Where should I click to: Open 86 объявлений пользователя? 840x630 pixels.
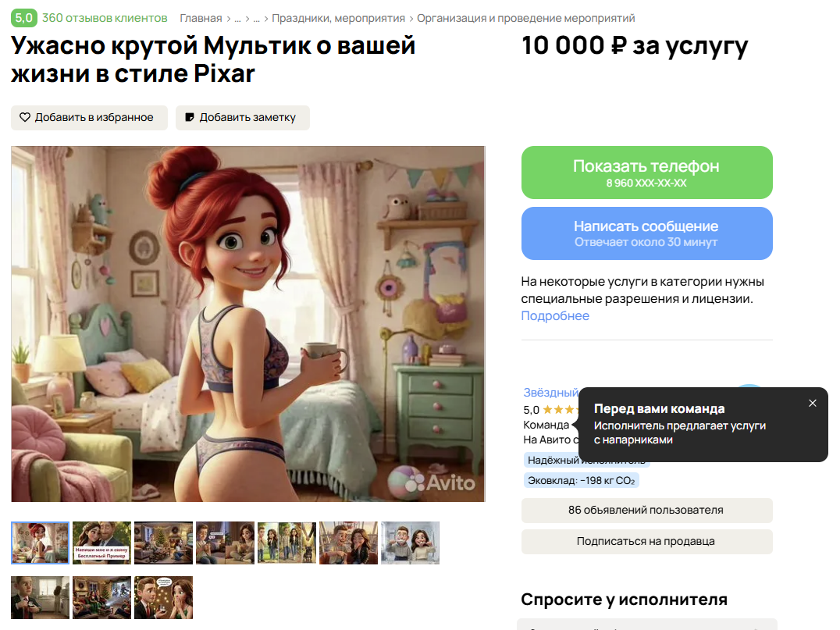[x=646, y=511]
